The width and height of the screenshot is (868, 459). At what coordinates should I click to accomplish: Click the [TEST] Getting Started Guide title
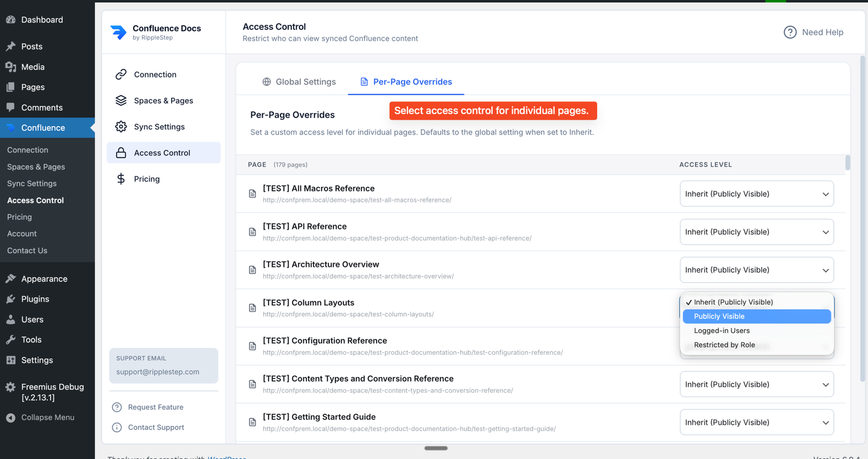click(320, 417)
